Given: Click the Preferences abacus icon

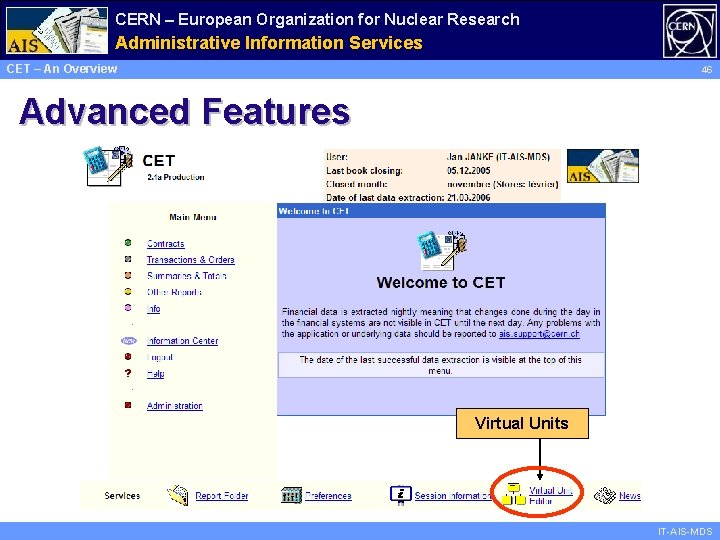Looking at the screenshot, I should point(291,495).
